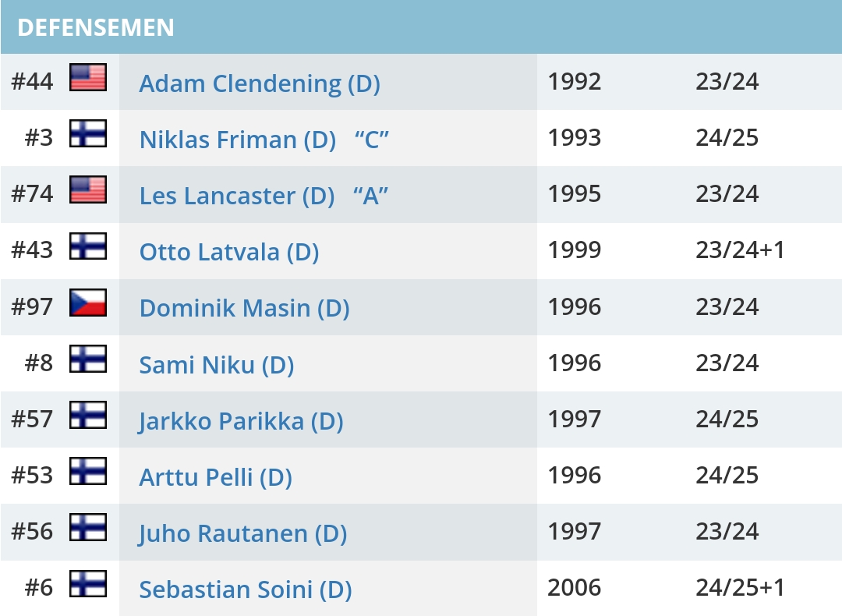View Dominik Masin's player profile
The image size is (842, 616).
244,308
